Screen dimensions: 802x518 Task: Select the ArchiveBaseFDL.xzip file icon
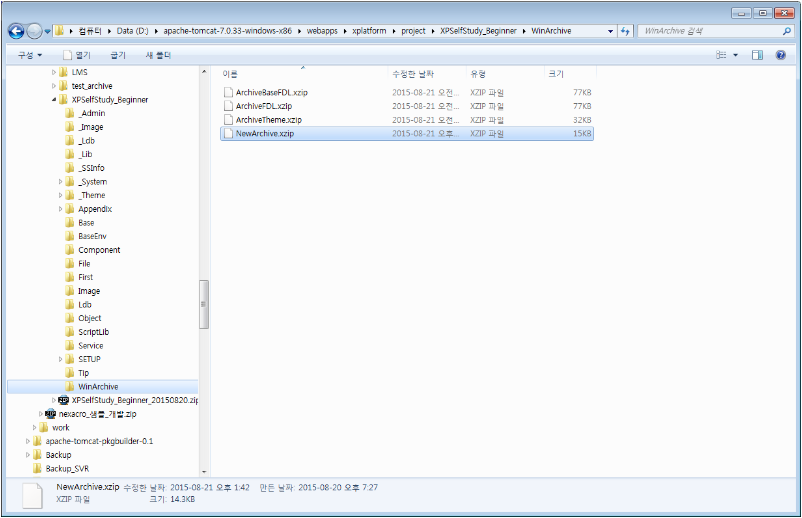click(x=228, y=92)
